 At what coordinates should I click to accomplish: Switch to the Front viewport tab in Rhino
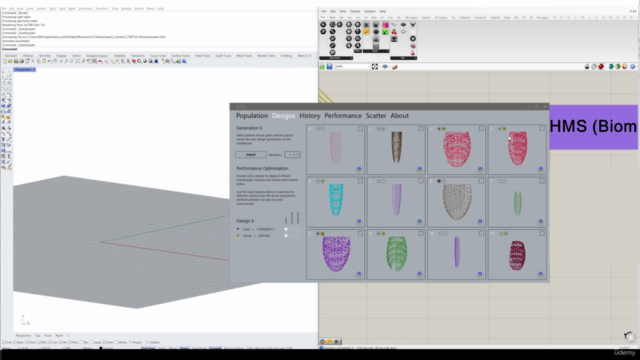point(48,336)
